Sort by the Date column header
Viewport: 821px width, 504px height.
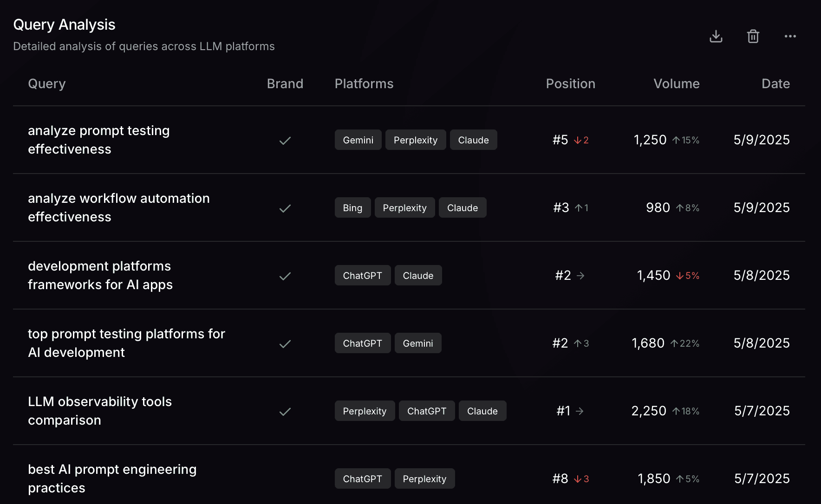tap(775, 84)
